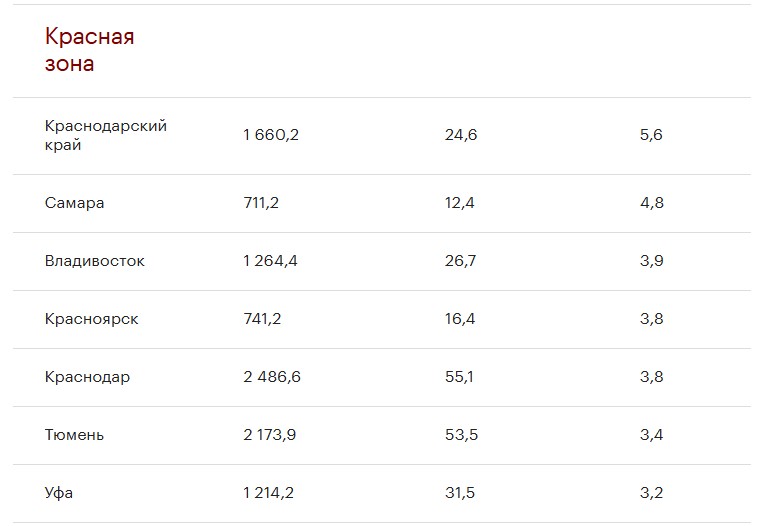Viewport: 777px width, 526px height.
Task: Click the value 711,2 for Самара
Action: click(261, 203)
